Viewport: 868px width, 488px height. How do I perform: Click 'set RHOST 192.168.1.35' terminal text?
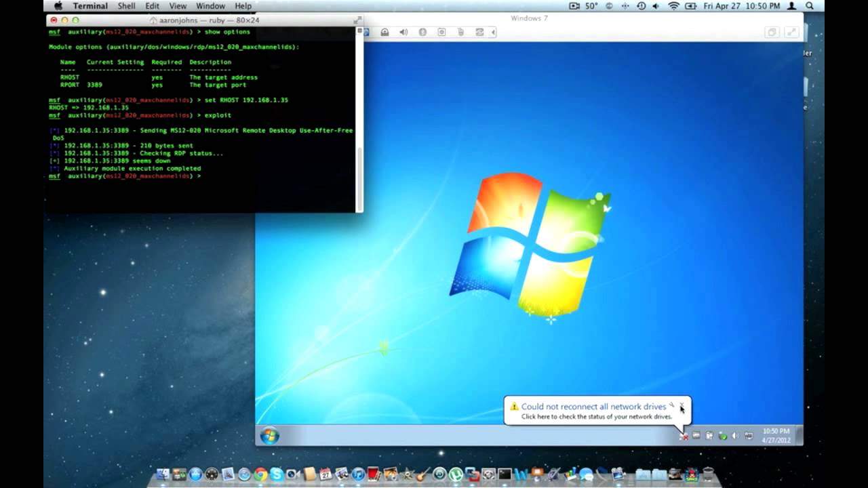(246, 100)
